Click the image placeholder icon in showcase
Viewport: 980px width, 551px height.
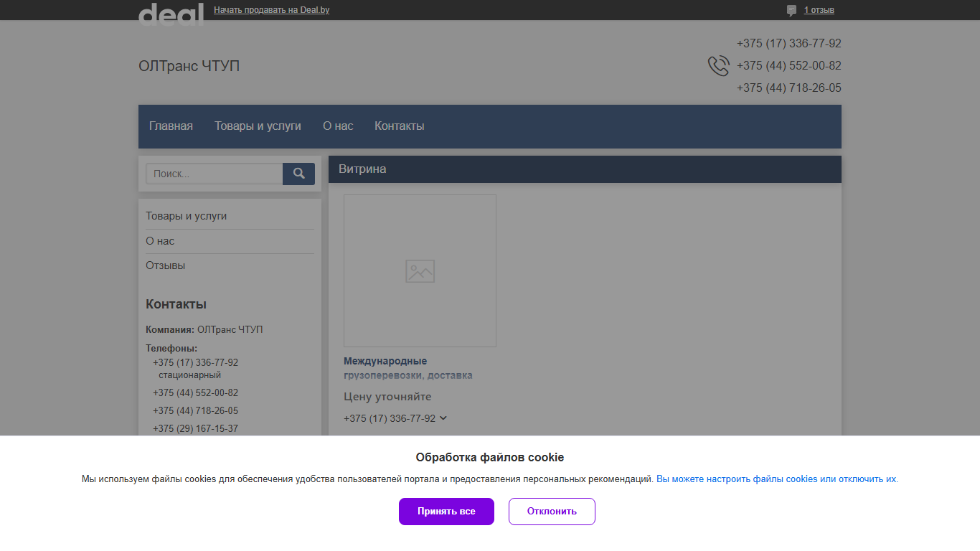[420, 271]
